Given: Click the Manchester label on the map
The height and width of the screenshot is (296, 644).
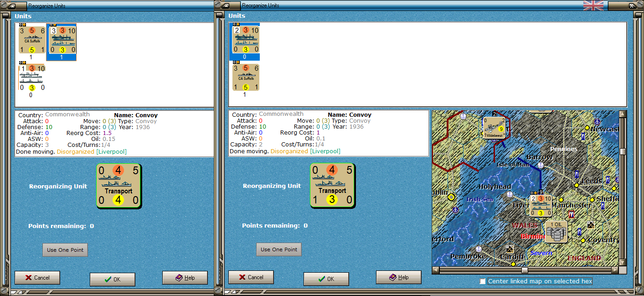Looking at the screenshot, I should (x=572, y=205).
